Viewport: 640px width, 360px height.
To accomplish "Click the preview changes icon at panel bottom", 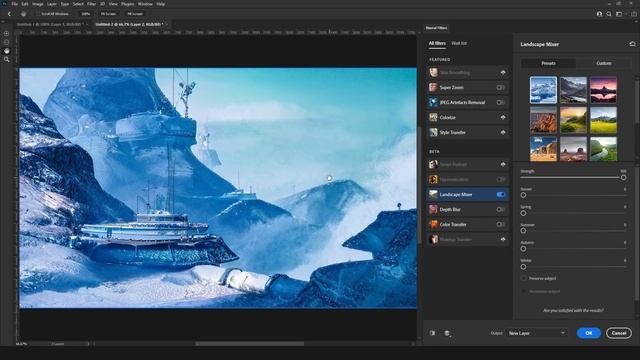I will [432, 333].
